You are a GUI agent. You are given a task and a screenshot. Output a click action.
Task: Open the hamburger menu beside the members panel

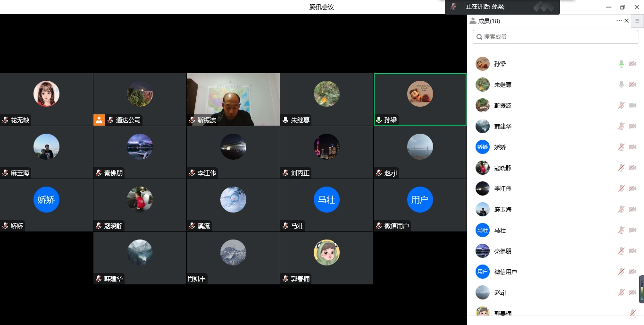[x=637, y=21]
